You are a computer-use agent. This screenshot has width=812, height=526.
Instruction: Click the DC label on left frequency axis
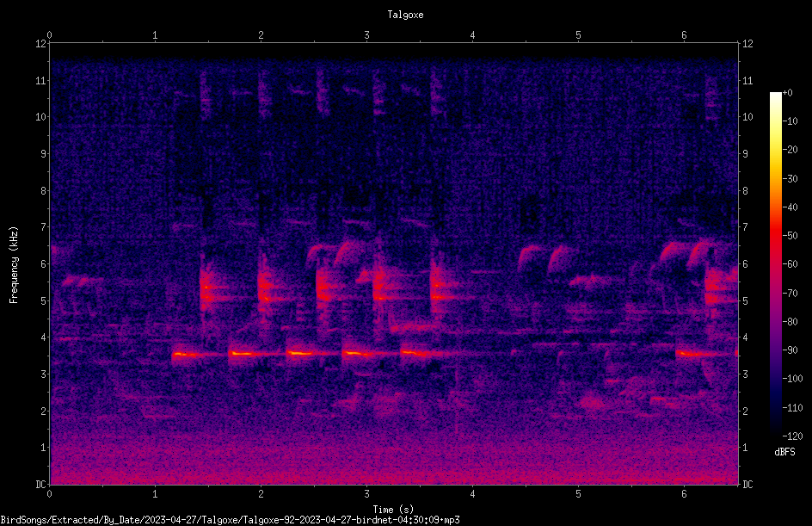coord(40,484)
